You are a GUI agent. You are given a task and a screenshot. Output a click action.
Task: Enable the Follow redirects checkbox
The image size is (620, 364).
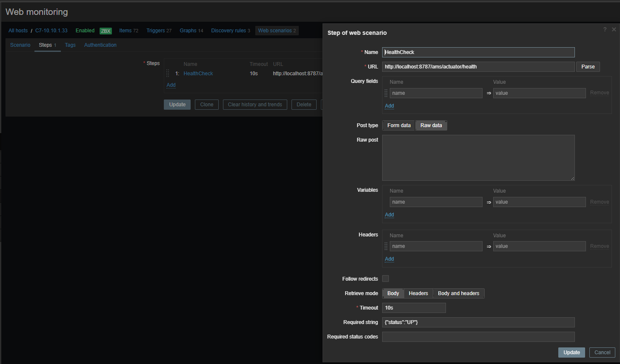pos(386,279)
